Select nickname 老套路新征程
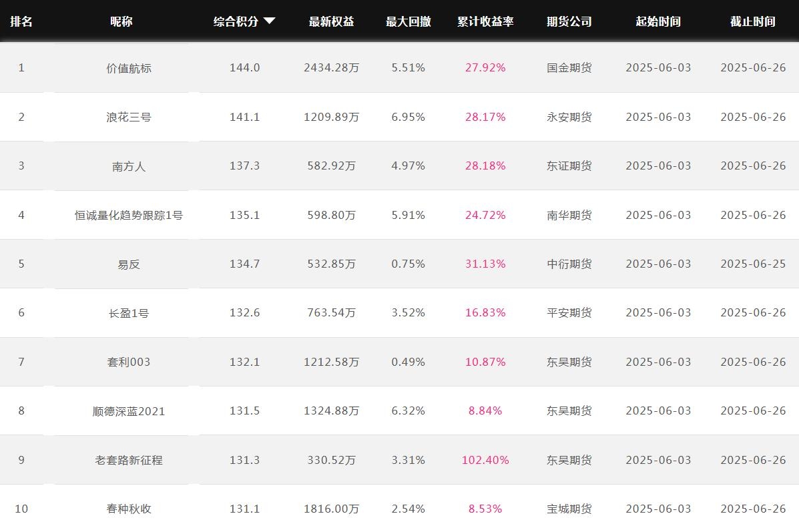 tap(129, 460)
